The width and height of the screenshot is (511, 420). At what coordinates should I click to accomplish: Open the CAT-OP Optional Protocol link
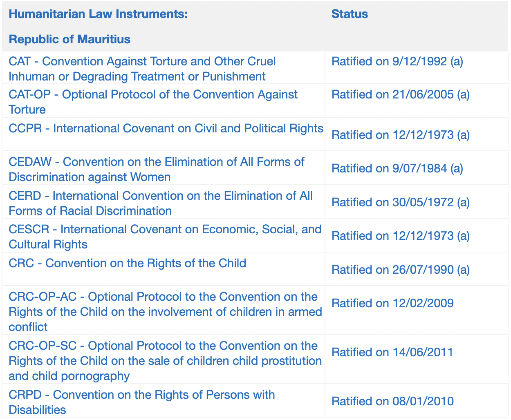pyautogui.click(x=153, y=102)
